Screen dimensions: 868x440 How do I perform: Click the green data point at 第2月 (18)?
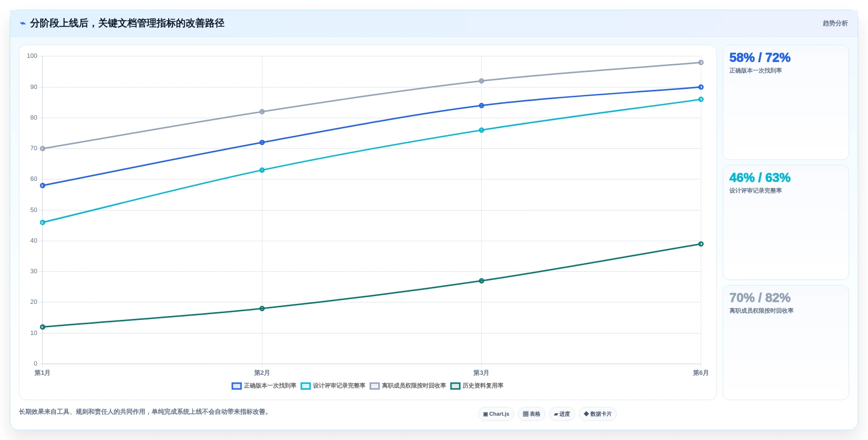click(x=262, y=309)
